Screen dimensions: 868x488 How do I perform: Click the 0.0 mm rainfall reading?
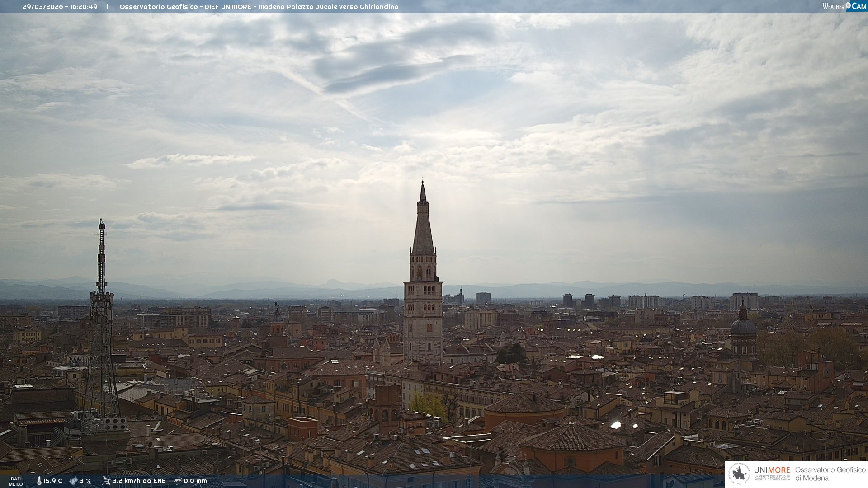pos(195,481)
